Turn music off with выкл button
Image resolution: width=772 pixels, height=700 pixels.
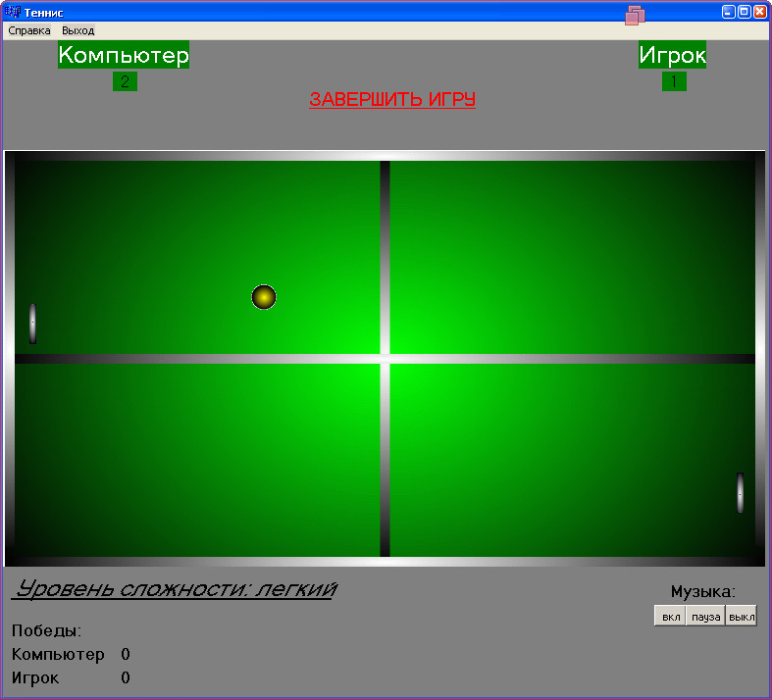742,617
